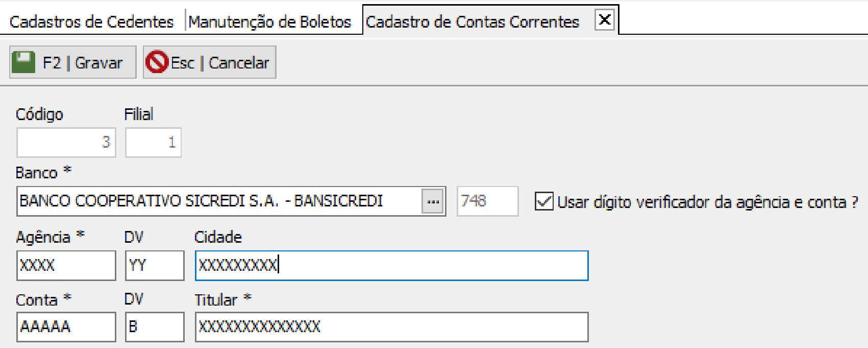Click the Cidade text field

[x=391, y=265]
